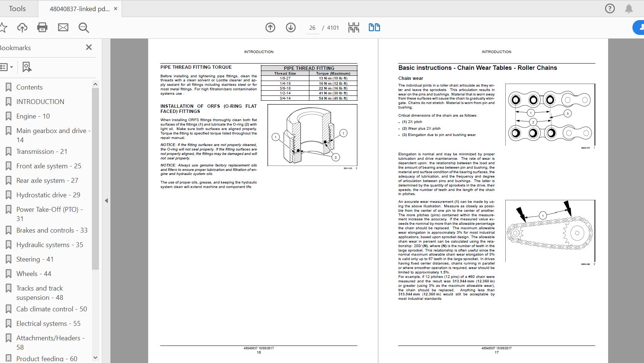
Task: Select the 48040837-linked pdf document tab
Action: 80,9
